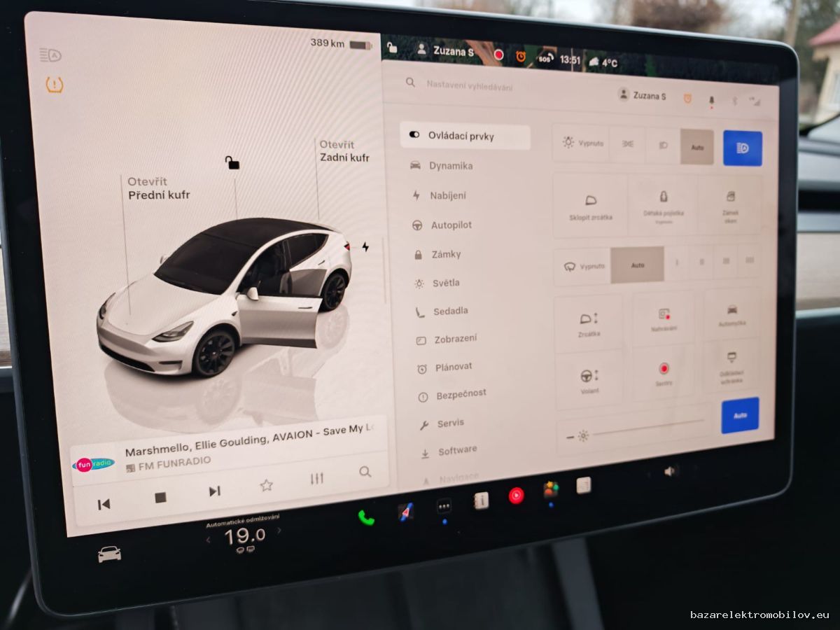
Task: Open the rear trunk (Zadní kufr)
Action: [344, 150]
